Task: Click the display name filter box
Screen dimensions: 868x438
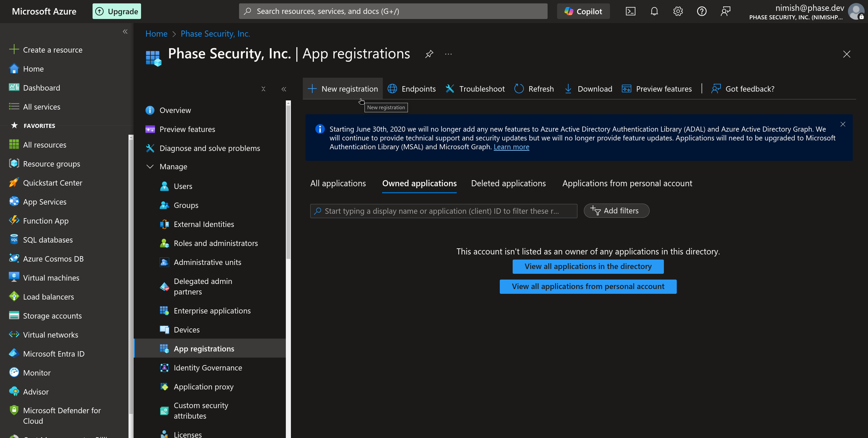Action: [x=442, y=211]
